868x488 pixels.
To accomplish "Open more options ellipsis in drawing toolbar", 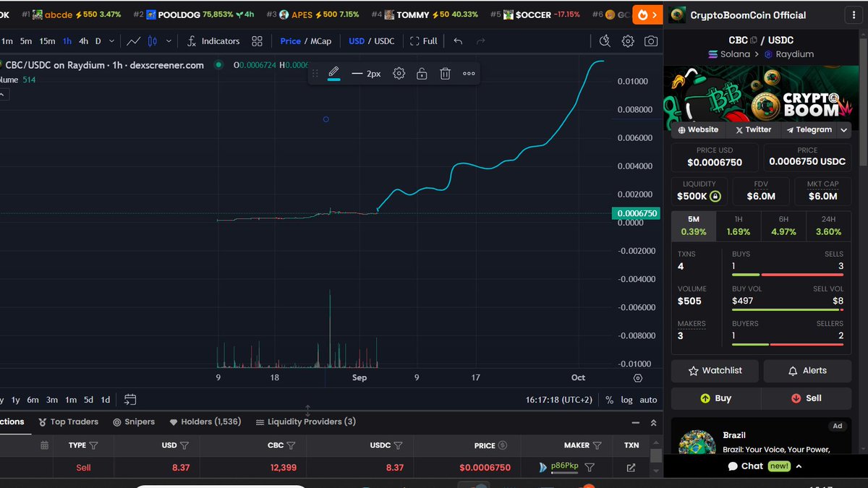I will 469,73.
